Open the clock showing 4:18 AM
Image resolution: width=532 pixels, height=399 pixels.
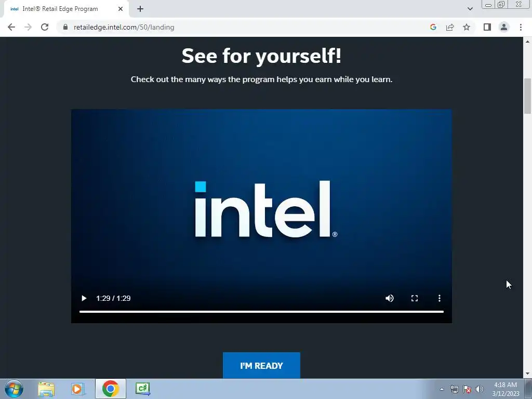click(x=506, y=389)
